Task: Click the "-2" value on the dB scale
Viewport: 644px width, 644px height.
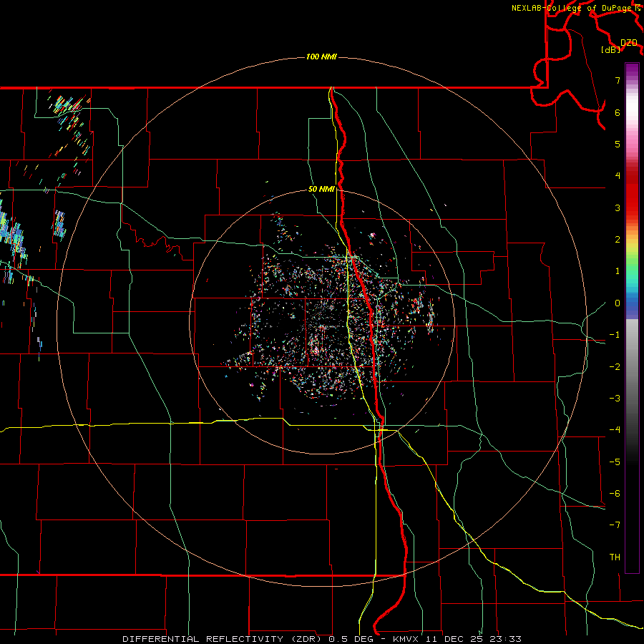Action: (x=615, y=367)
